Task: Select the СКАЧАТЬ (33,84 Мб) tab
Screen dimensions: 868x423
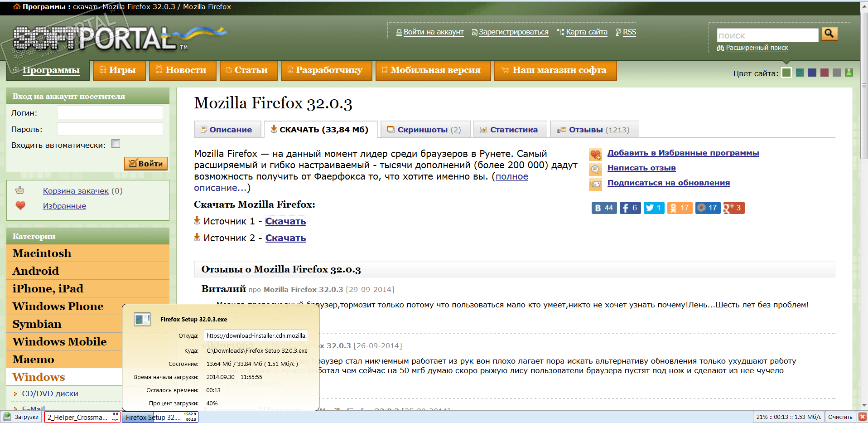Action: click(x=321, y=129)
